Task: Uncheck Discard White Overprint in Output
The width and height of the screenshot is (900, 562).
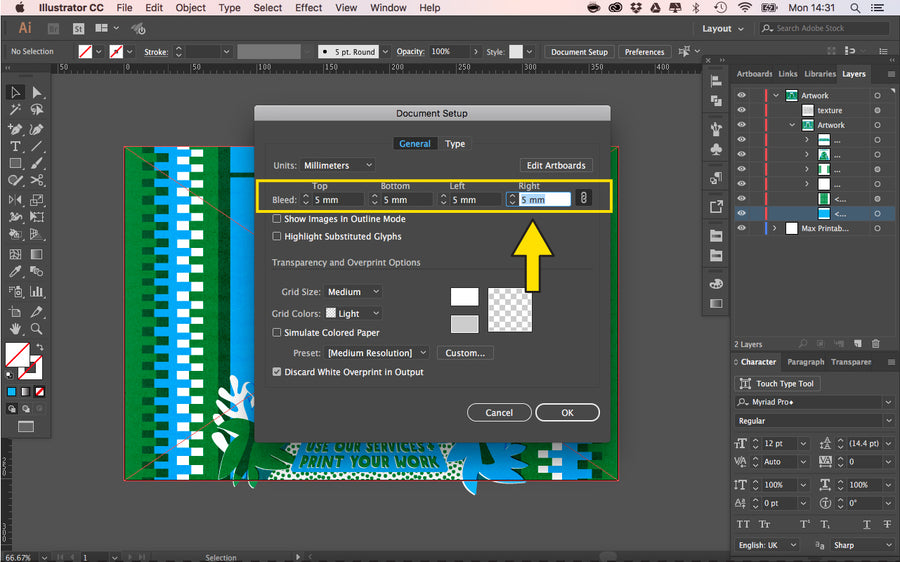Action: point(277,372)
